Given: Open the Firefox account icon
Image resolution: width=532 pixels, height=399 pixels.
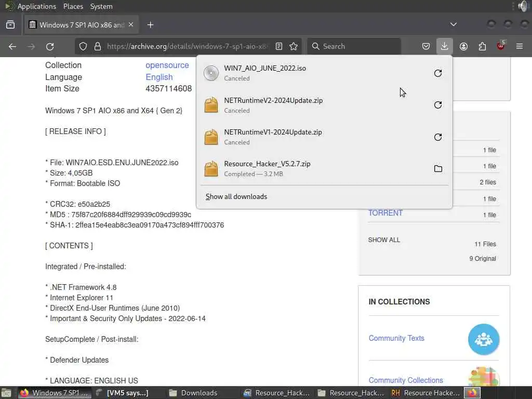Looking at the screenshot, I should click(463, 46).
